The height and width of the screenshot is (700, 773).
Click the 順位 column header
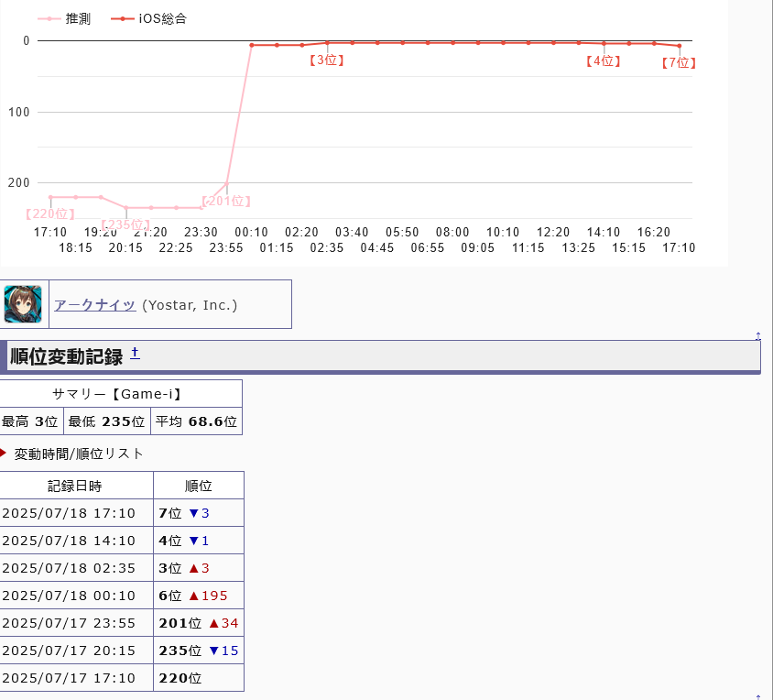[199, 486]
